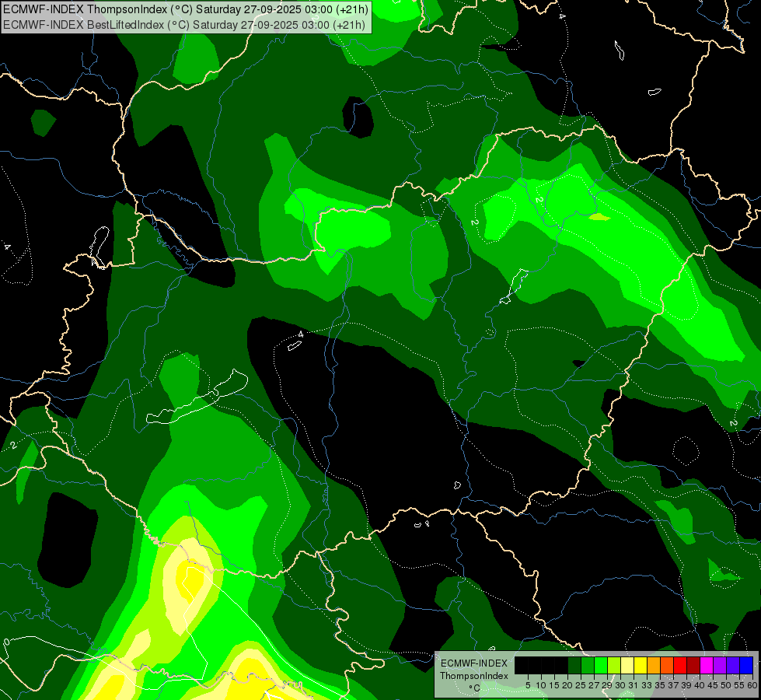Click legend scale value 45
The height and width of the screenshot is (700, 761).
coord(714,685)
